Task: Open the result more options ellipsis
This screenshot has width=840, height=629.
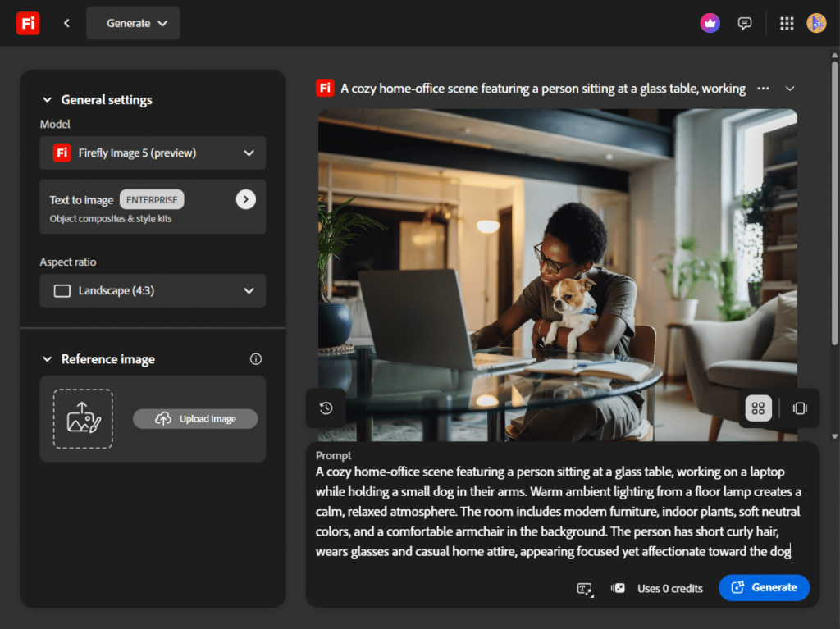Action: pos(764,89)
